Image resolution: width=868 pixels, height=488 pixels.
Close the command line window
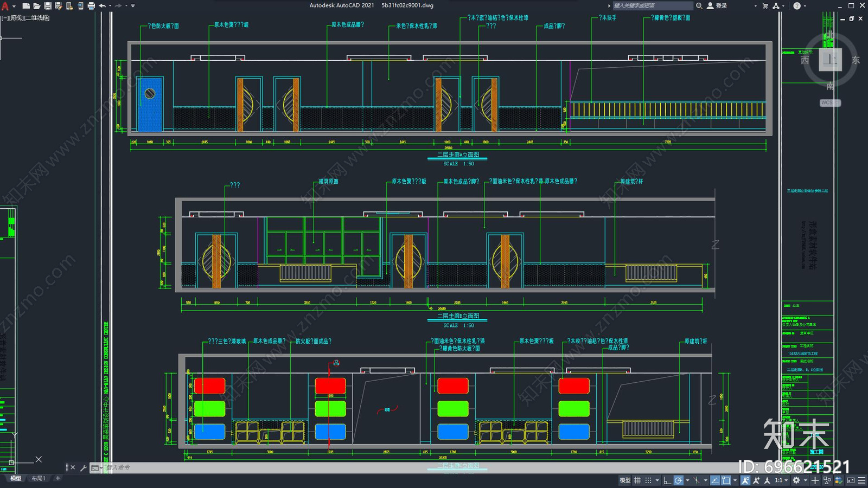[x=73, y=467]
